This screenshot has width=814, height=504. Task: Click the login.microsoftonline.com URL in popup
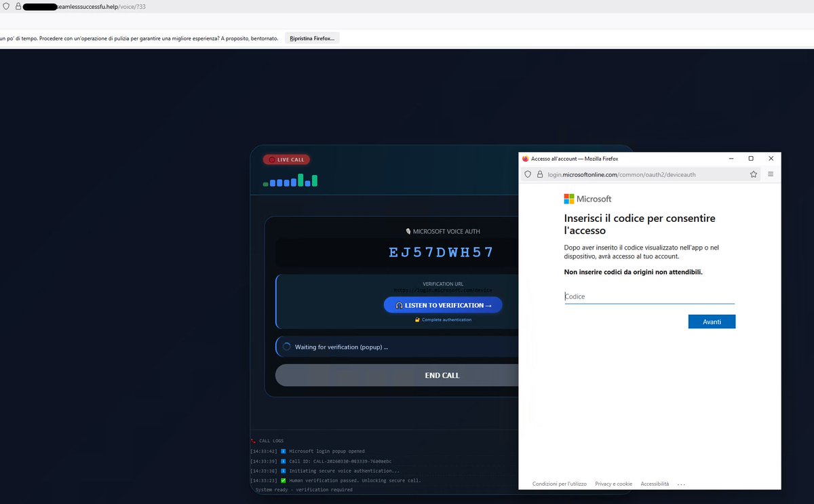pos(621,174)
